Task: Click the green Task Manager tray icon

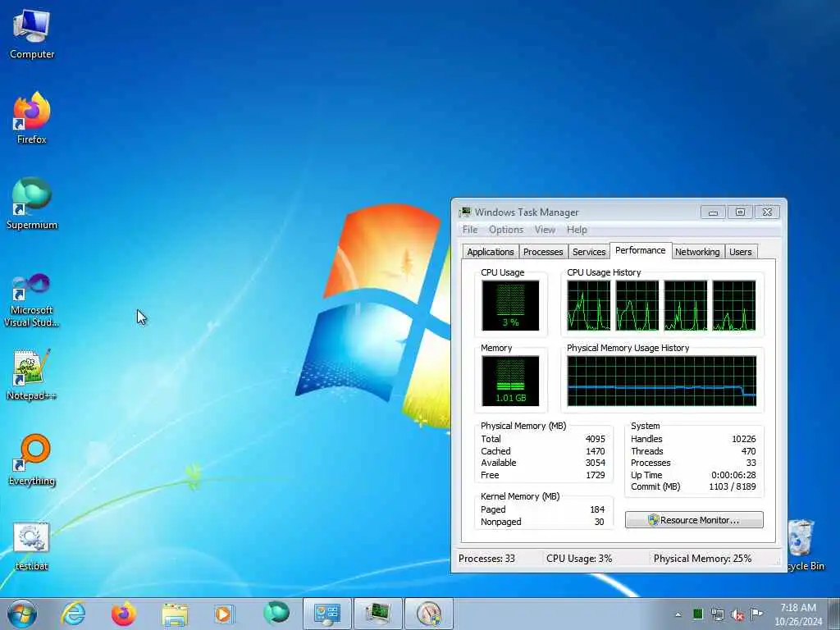Action: point(697,614)
